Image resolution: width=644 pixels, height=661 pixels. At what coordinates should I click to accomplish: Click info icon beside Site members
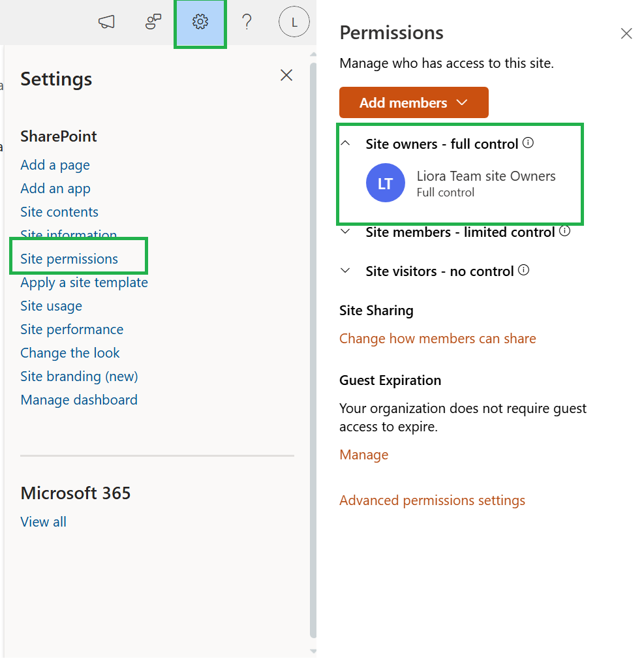tap(565, 231)
